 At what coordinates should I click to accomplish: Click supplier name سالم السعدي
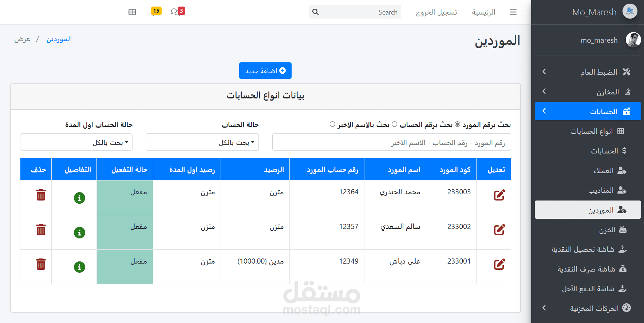pos(400,227)
